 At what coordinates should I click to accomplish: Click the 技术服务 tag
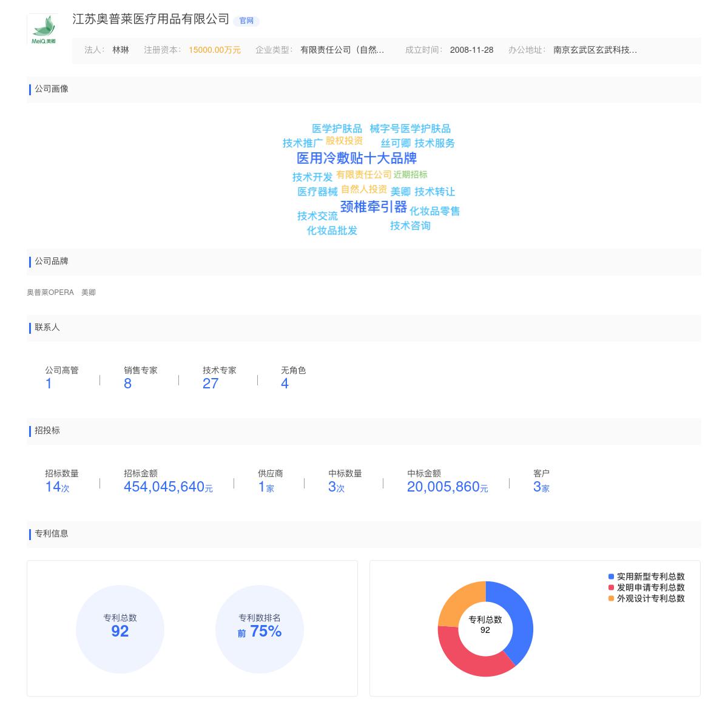(x=434, y=143)
